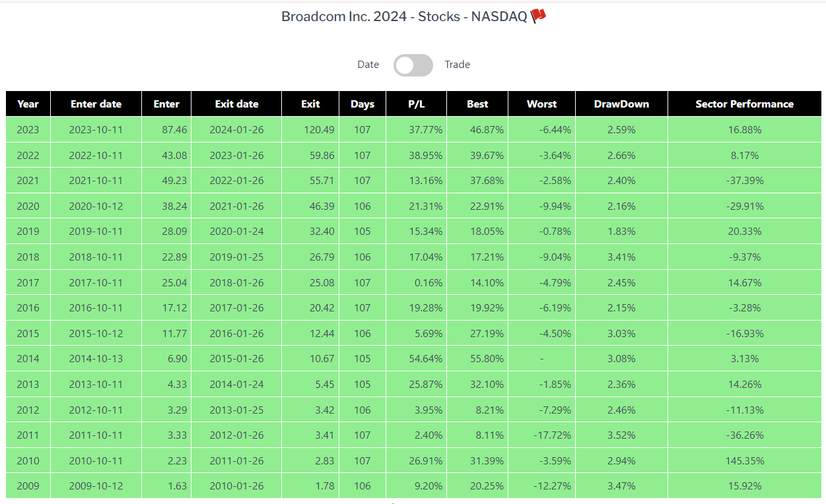Click the empty Worst dash in 2014 row
Screen dimensions: 826x504
pos(541,359)
